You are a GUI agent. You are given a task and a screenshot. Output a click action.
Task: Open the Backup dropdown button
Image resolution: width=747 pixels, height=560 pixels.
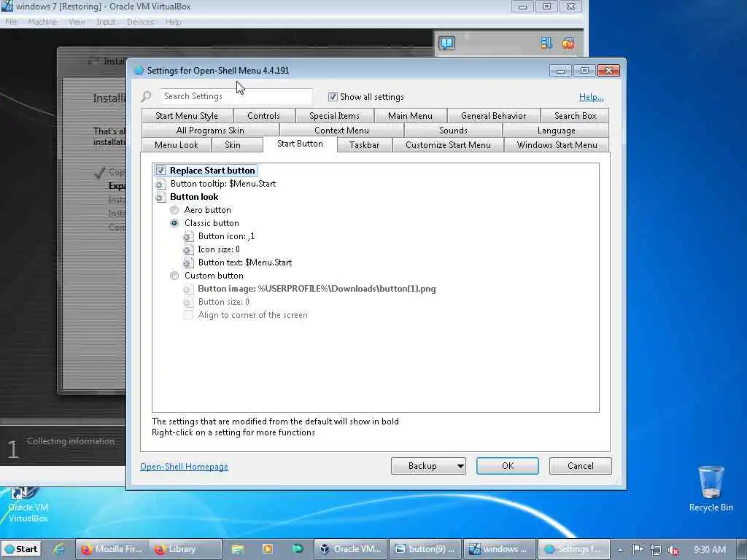pyautogui.click(x=428, y=466)
